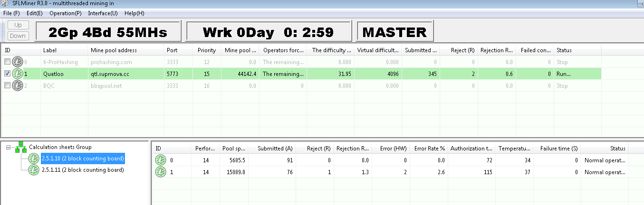Click the icon beside 2.5.1.11 counting board

[x=34, y=170]
